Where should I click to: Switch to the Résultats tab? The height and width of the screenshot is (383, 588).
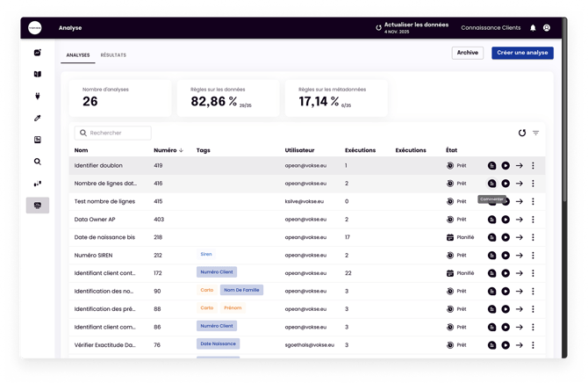pos(113,55)
